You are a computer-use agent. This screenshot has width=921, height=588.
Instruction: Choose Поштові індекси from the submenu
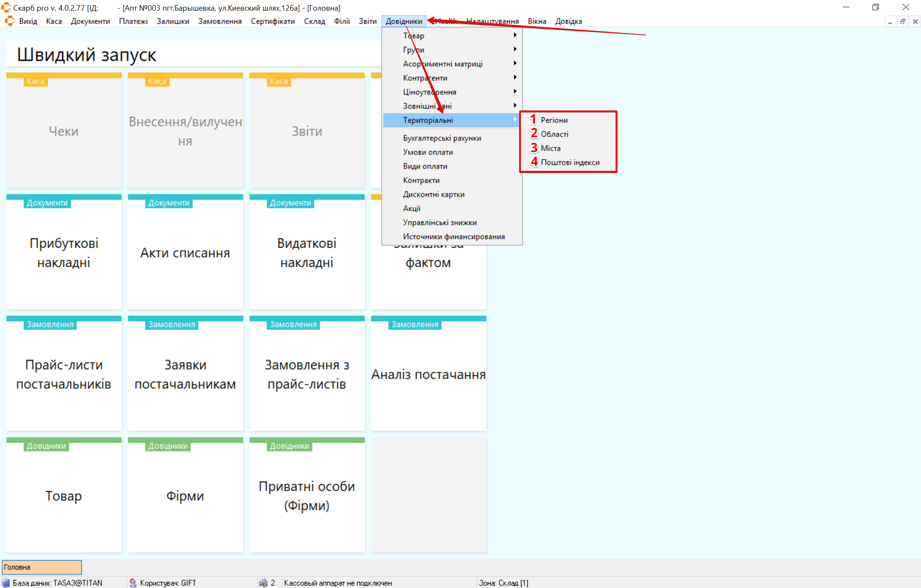tap(569, 162)
